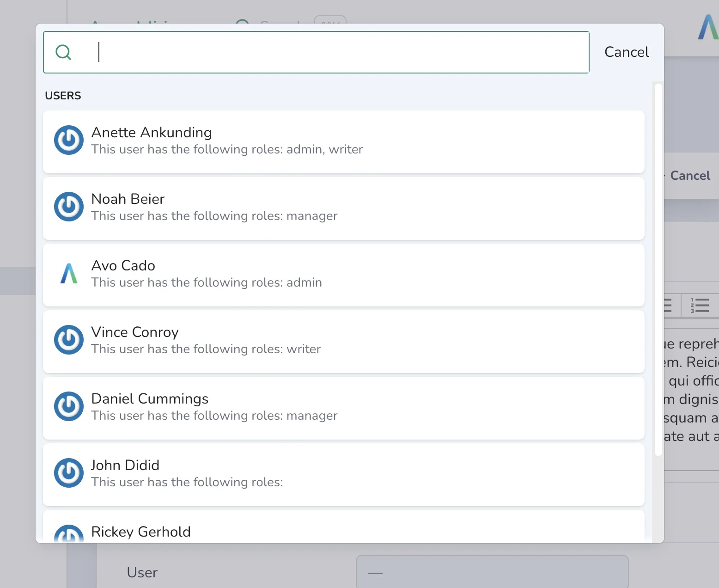
Task: Click the results list scrollbar
Action: 658,269
